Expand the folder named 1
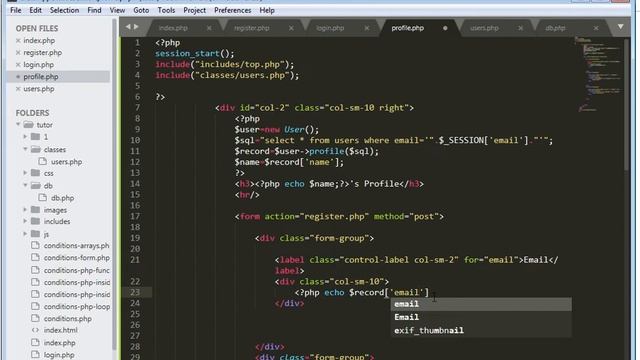 coord(25,137)
